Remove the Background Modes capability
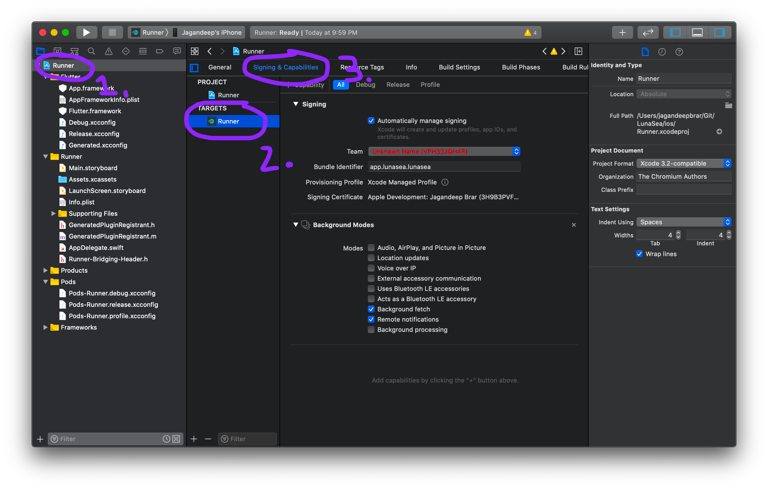The width and height of the screenshot is (768, 489). (x=574, y=225)
